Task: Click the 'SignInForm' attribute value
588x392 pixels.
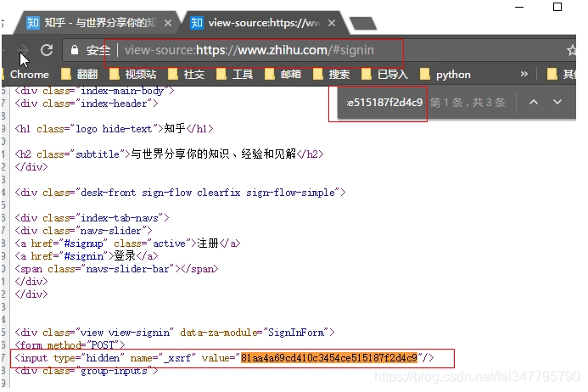Action: pyautogui.click(x=296, y=333)
